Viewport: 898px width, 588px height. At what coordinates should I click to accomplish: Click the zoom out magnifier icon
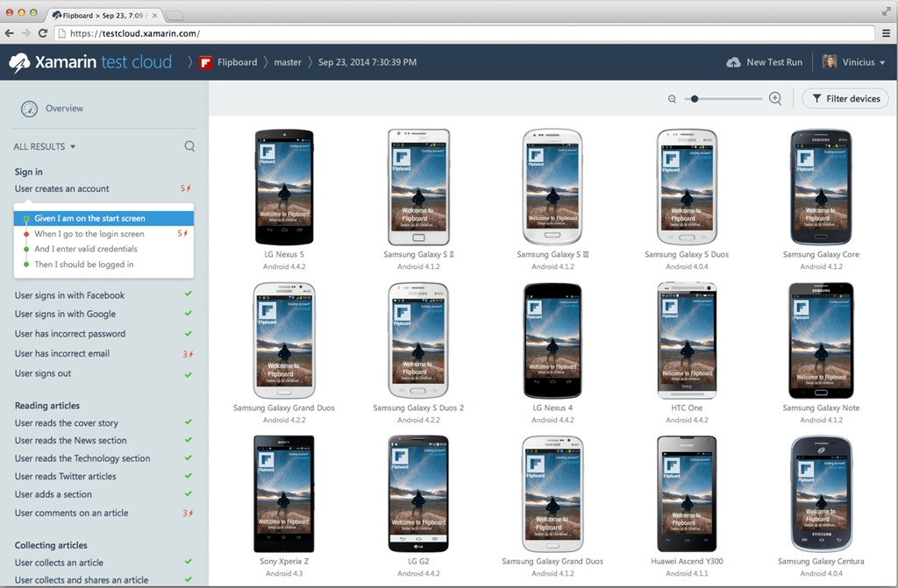(672, 99)
